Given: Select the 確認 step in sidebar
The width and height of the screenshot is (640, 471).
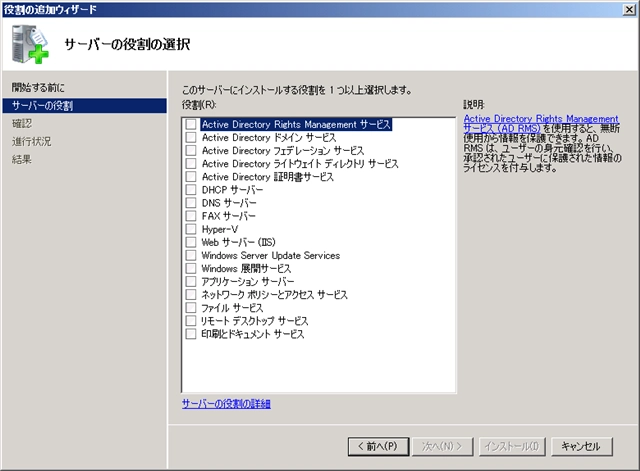Looking at the screenshot, I should point(22,123).
